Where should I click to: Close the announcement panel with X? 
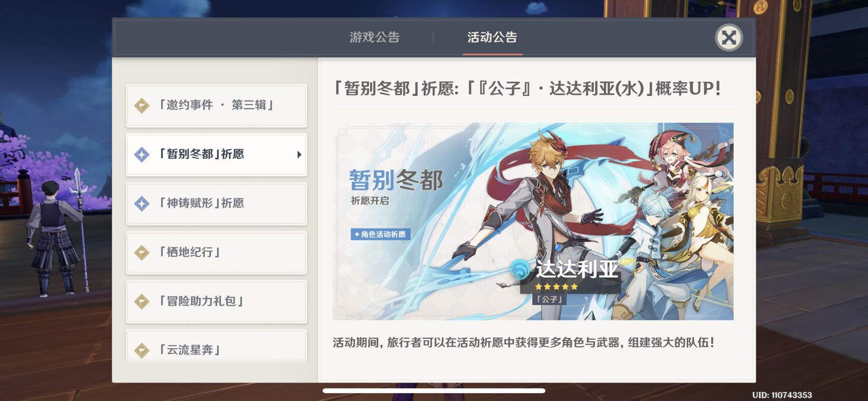pos(729,37)
